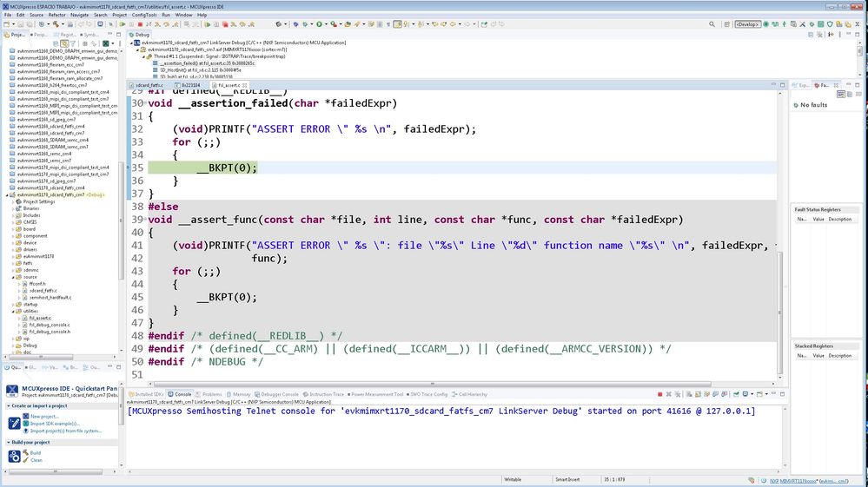Image resolution: width=868 pixels, height=487 pixels.
Task: Click the Clean link in Quickstart
Action: (36, 460)
